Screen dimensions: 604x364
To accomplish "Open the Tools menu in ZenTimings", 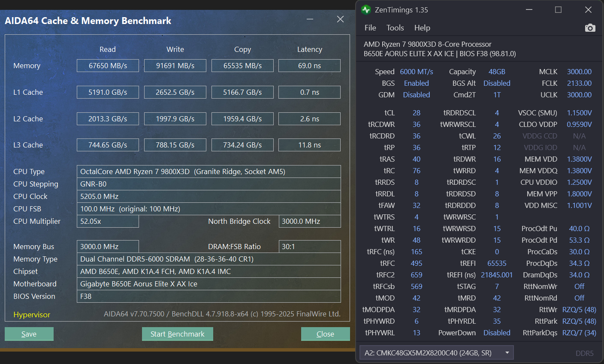I will click(x=395, y=28).
